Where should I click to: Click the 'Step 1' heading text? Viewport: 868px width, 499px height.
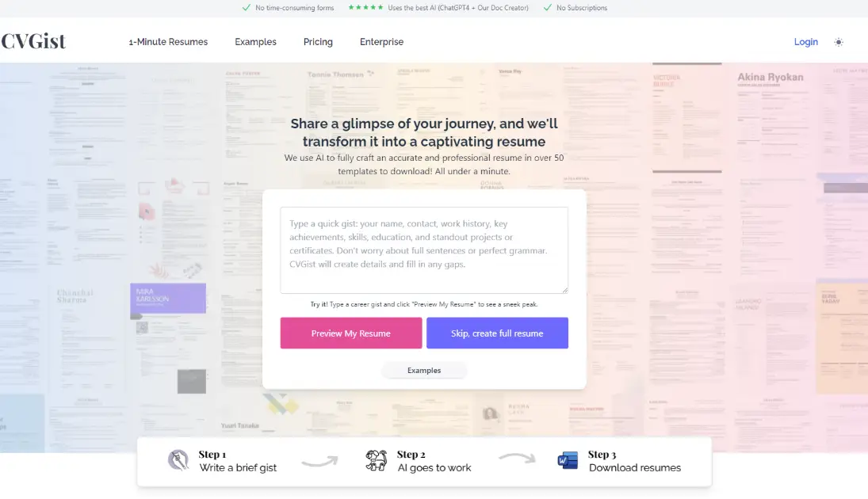coord(212,454)
